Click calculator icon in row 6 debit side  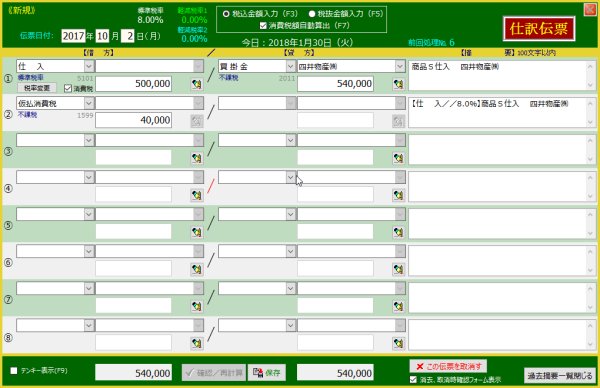coord(197,269)
